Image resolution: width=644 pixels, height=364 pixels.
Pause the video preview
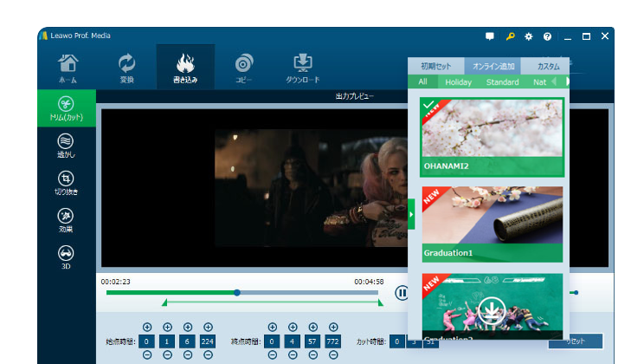coord(402,293)
